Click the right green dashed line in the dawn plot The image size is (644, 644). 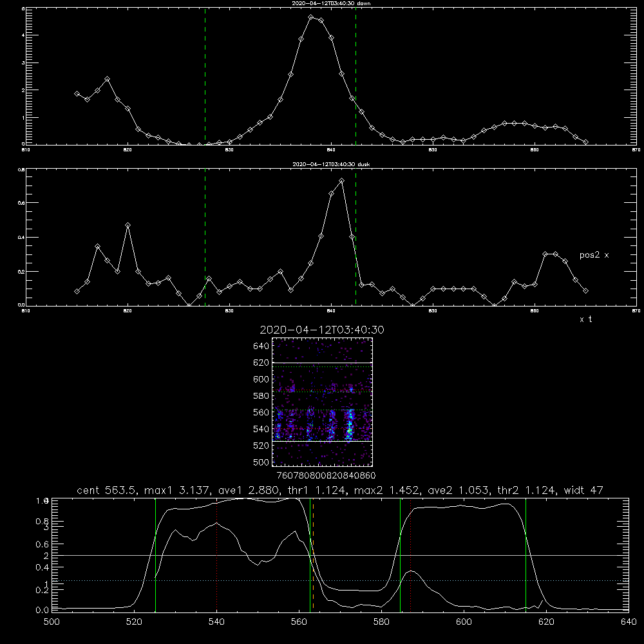tap(355, 76)
